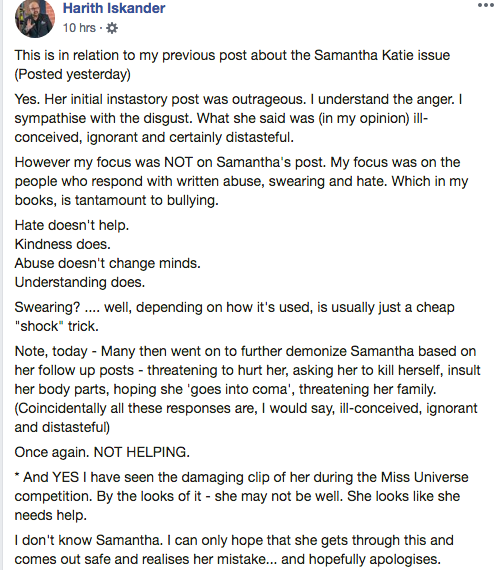Click the 'Hate doesn't help.' line
503x570 pixels.
point(72,225)
